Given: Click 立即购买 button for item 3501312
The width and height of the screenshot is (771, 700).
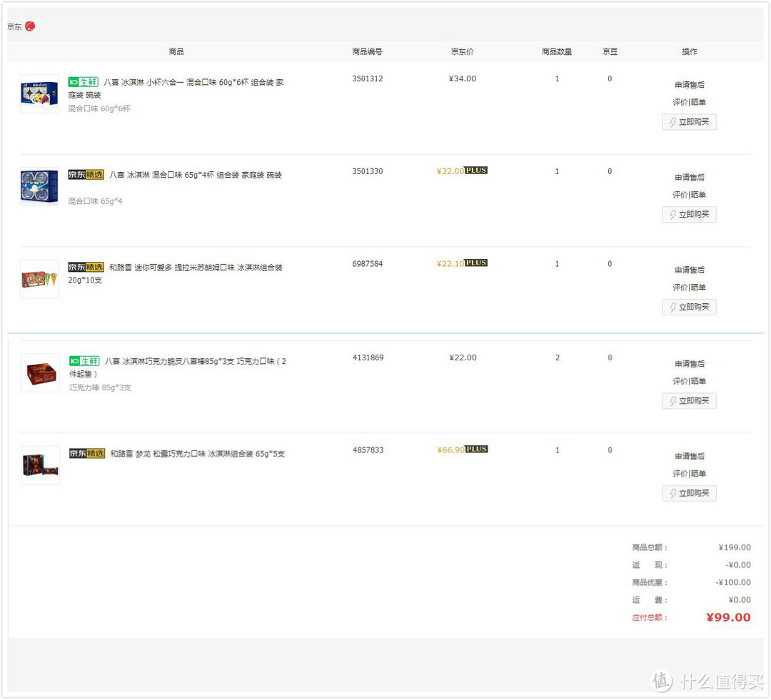Looking at the screenshot, I should point(690,122).
